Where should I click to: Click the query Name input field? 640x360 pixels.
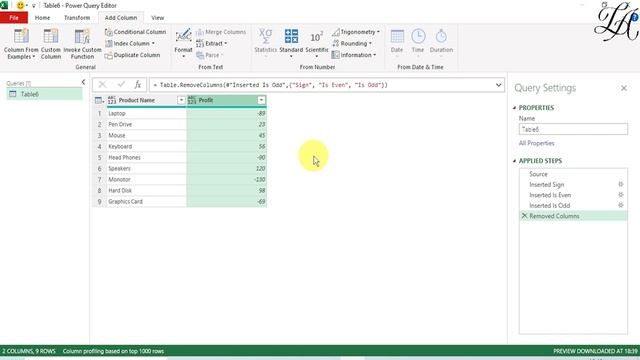573,129
